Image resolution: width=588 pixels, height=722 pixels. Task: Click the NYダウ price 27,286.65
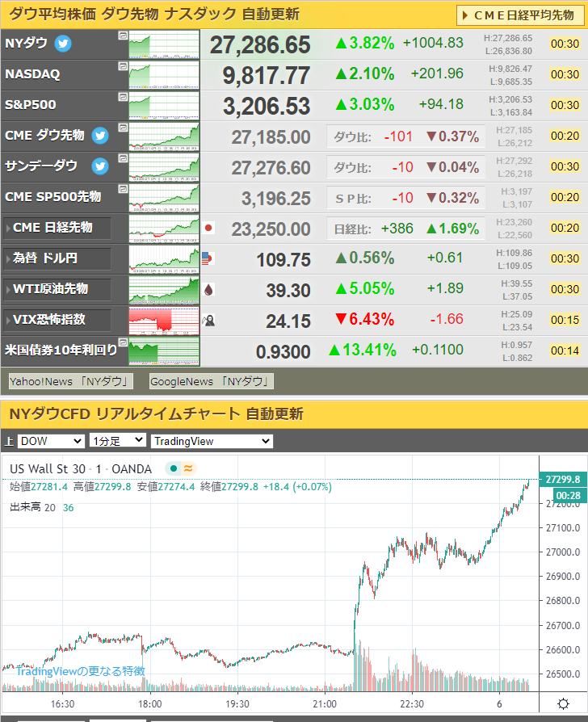pyautogui.click(x=260, y=45)
